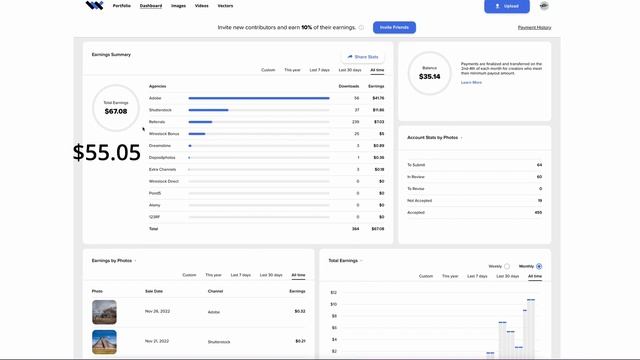This screenshot has height=360, width=640.
Task: Click the Nov 26 photo thumbnail
Action: click(104, 312)
